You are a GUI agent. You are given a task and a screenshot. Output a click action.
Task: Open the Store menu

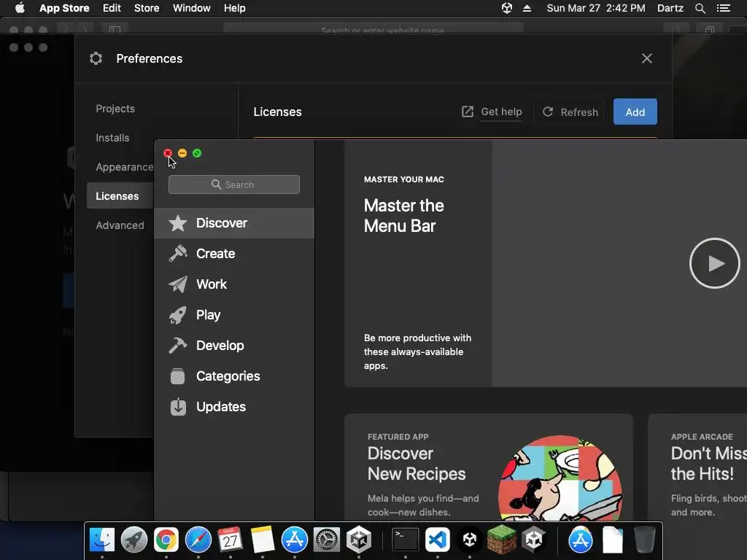(147, 8)
